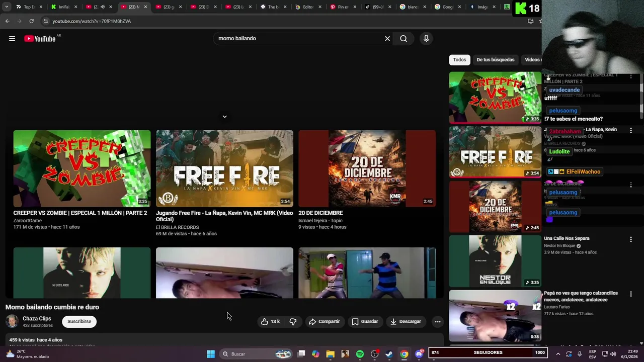Subscribe to Chaza Clips with Suscribirse
The width and height of the screenshot is (644, 362).
pos(79,322)
